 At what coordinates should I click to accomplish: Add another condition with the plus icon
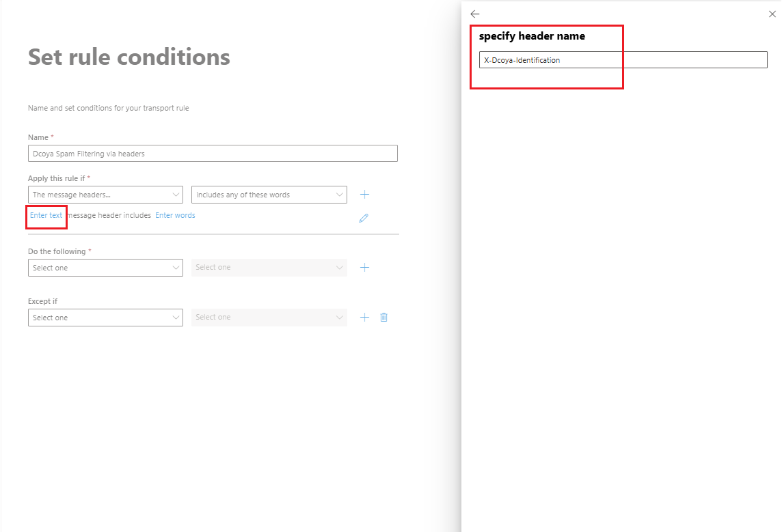[364, 194]
